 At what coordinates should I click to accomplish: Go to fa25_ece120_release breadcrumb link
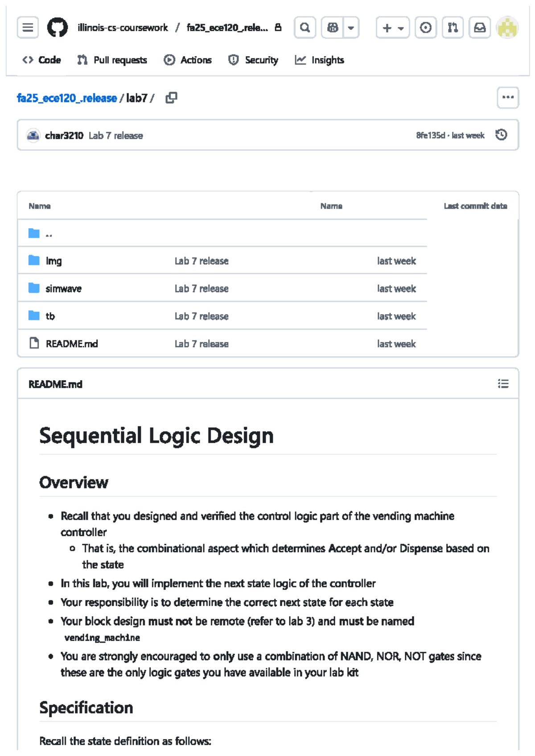pos(67,98)
